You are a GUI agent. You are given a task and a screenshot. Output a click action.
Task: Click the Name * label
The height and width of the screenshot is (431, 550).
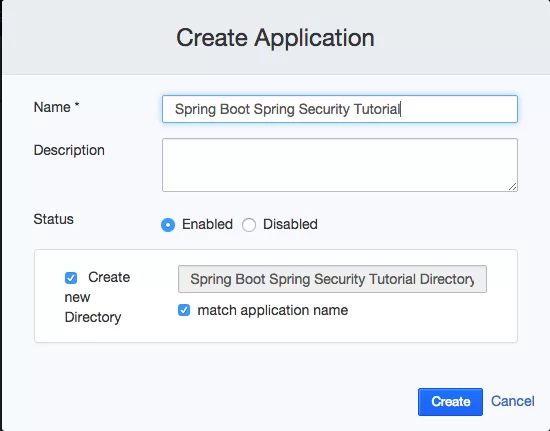(x=56, y=107)
